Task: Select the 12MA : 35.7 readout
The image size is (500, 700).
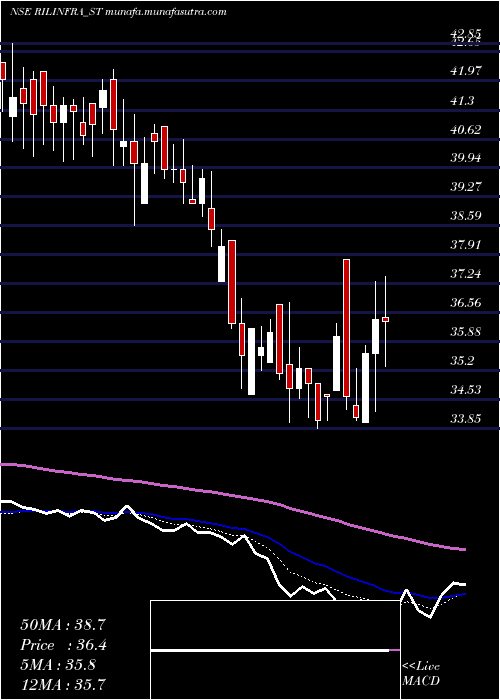Action: (63, 684)
